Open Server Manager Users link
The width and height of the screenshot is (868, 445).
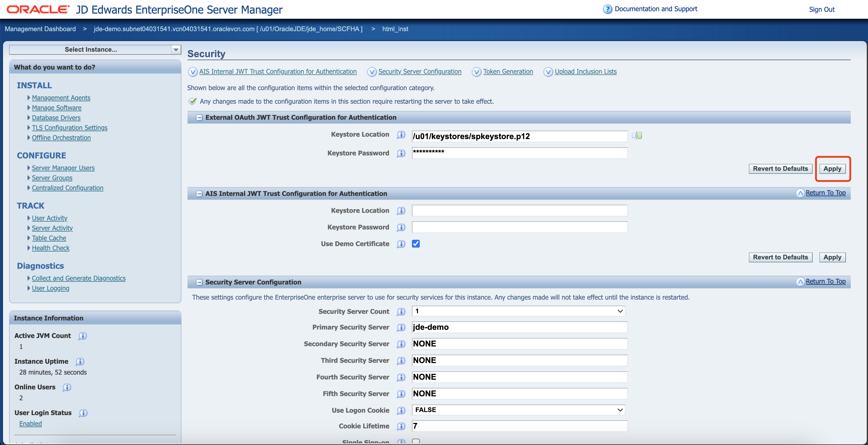click(x=63, y=168)
